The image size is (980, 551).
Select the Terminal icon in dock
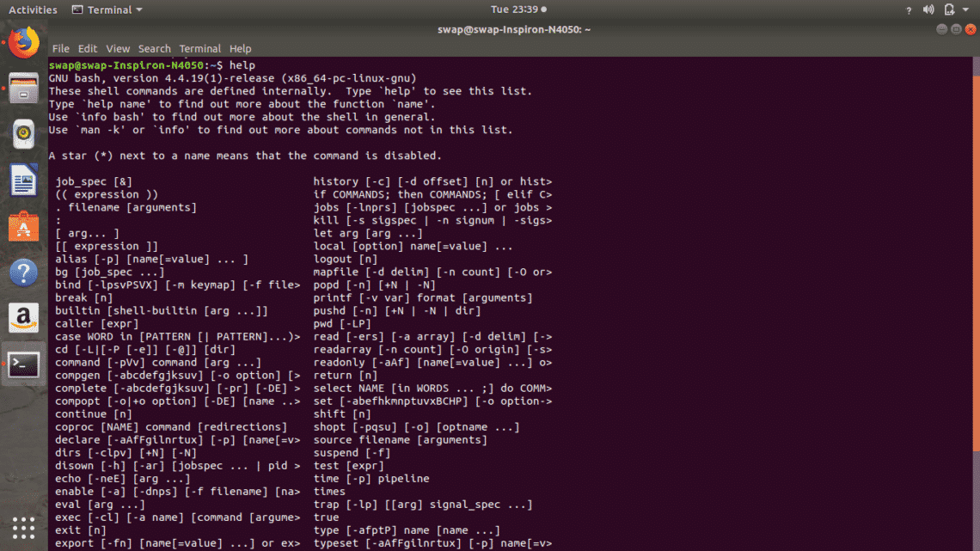pyautogui.click(x=24, y=365)
